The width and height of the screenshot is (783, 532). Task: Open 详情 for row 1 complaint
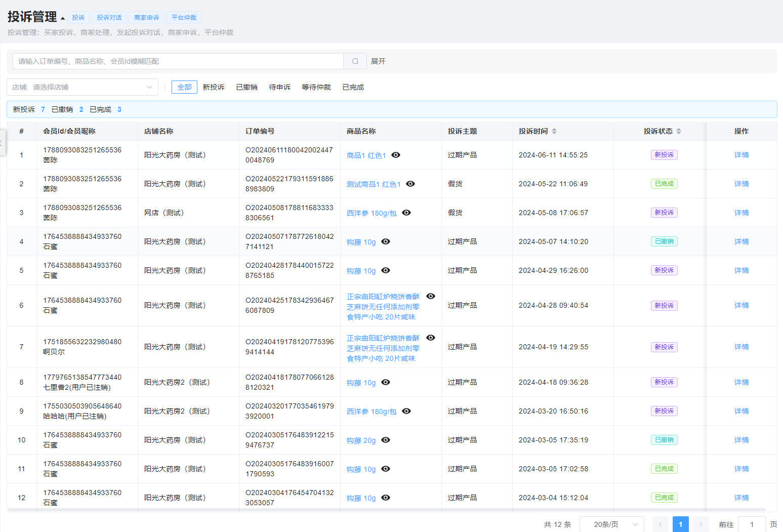click(x=741, y=155)
